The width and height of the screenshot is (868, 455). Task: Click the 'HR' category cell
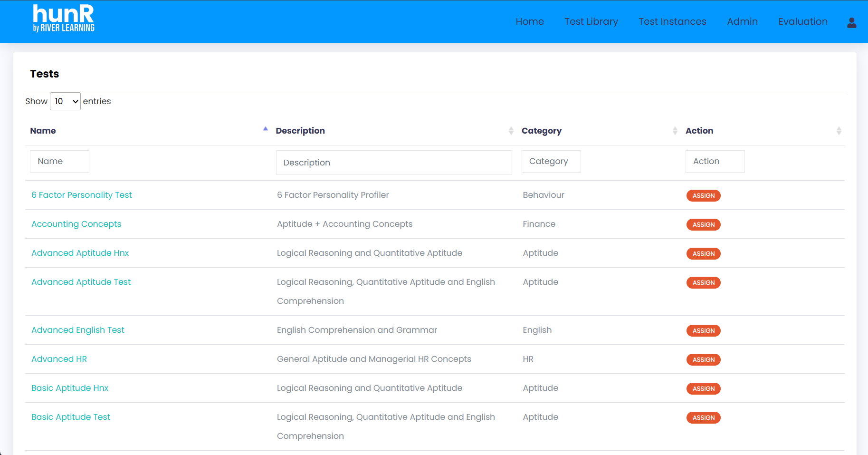(528, 359)
